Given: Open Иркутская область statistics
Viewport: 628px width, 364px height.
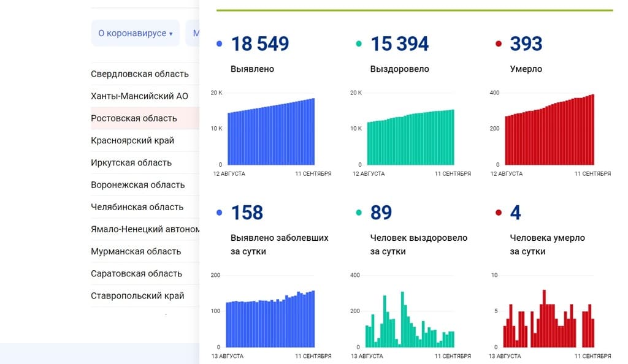Looking at the screenshot, I should tap(131, 163).
